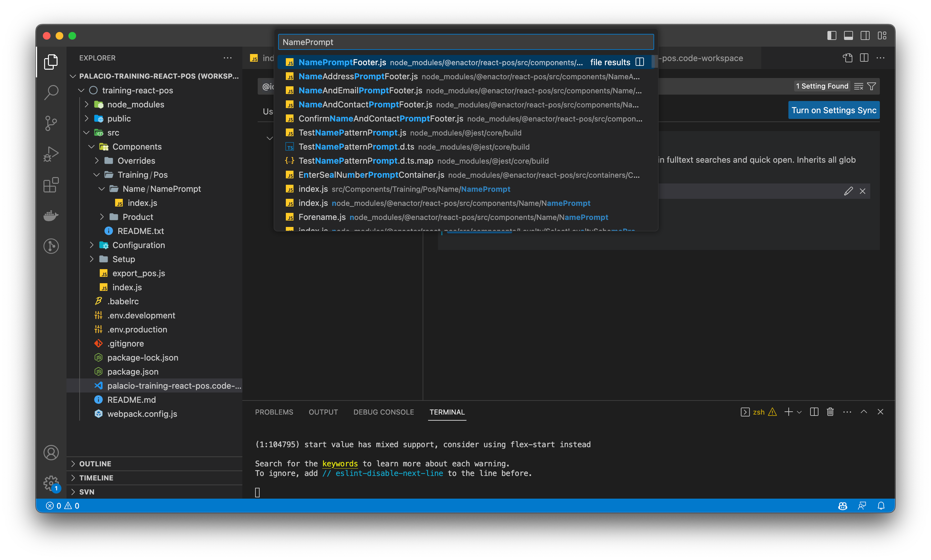Customize layout icon in title bar

[882, 35]
